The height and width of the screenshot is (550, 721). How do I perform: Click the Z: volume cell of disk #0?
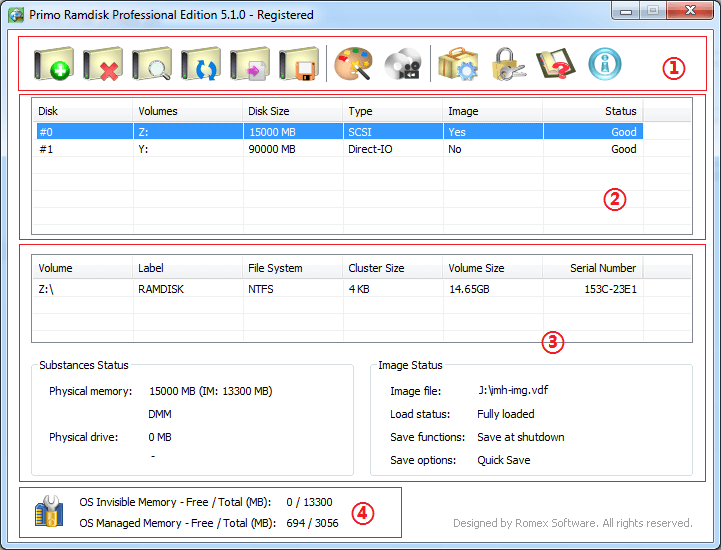click(143, 132)
